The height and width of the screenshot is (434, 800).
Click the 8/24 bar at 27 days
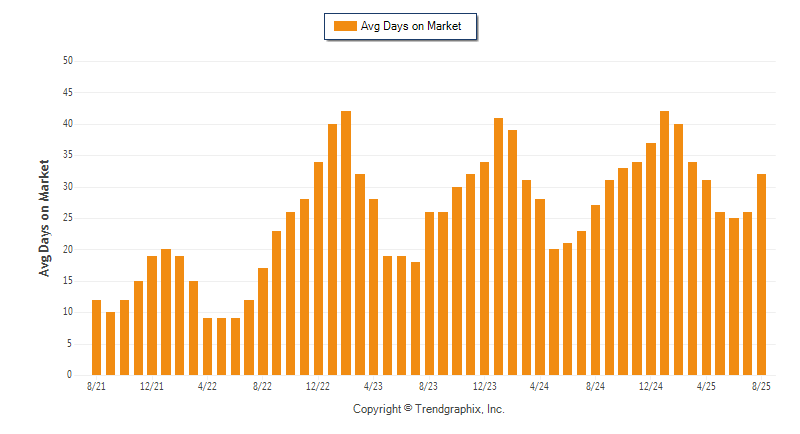(x=595, y=290)
